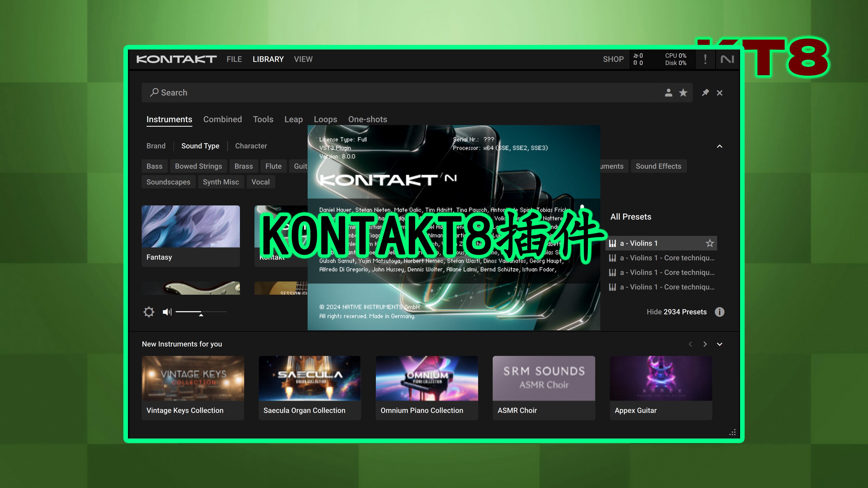The height and width of the screenshot is (488, 868).
Task: Go to next new instruments page
Action: pyautogui.click(x=705, y=344)
